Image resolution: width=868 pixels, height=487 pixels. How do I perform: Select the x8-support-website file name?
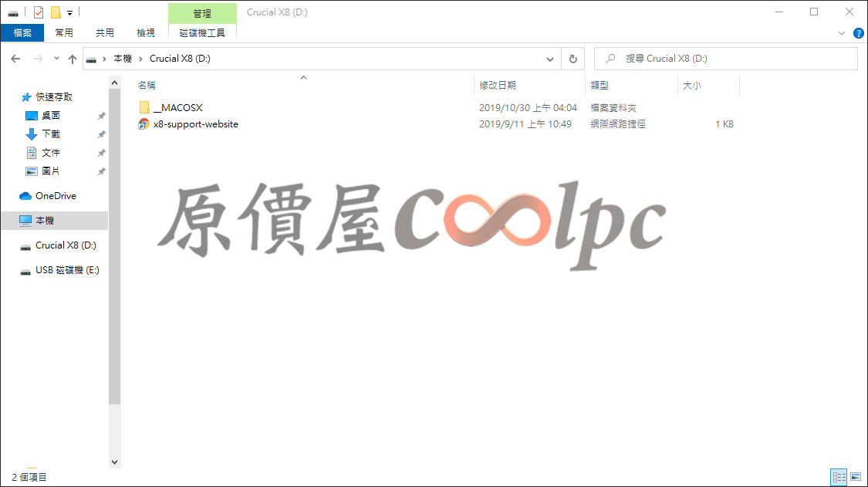point(195,124)
